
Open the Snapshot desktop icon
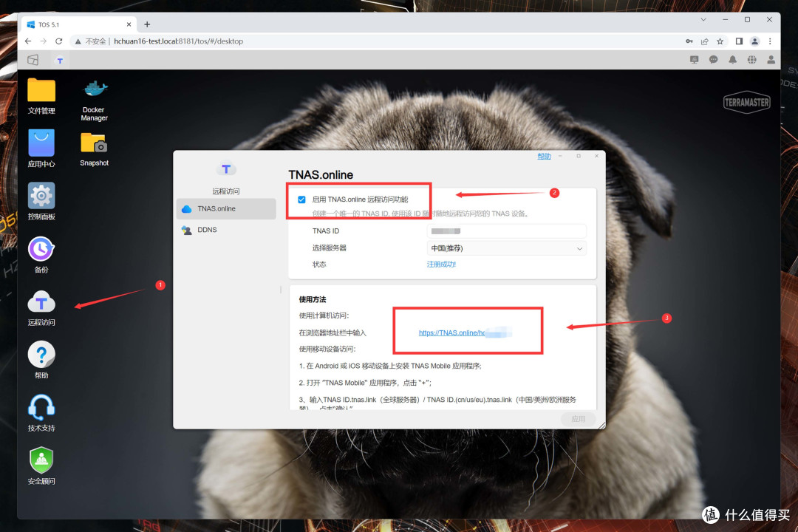94,143
